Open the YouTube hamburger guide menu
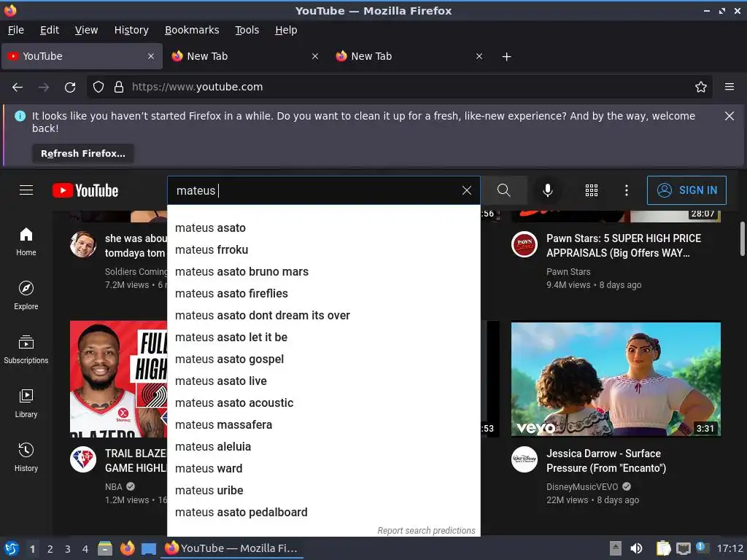This screenshot has height=560, width=747. click(x=26, y=190)
